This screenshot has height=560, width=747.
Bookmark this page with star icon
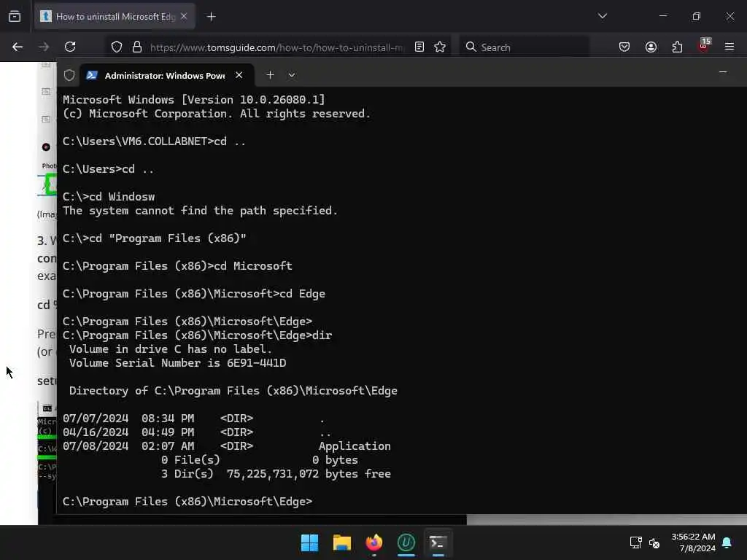click(x=440, y=47)
